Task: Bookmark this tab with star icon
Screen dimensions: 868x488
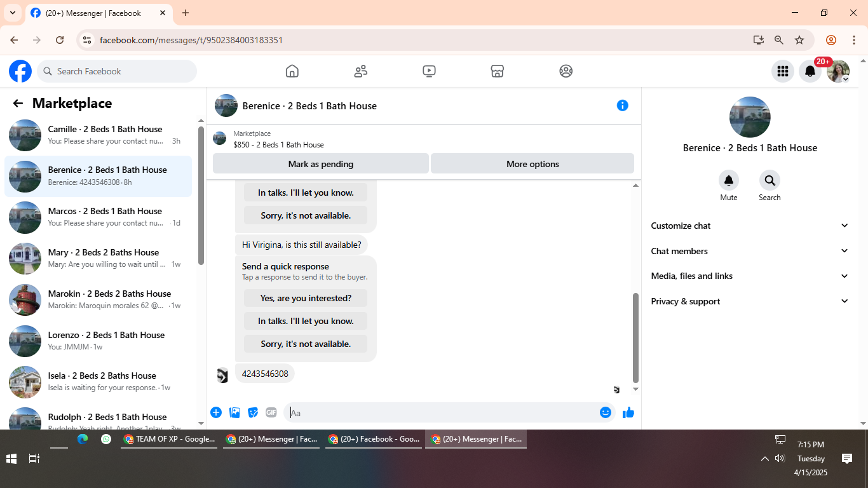Action: [799, 40]
